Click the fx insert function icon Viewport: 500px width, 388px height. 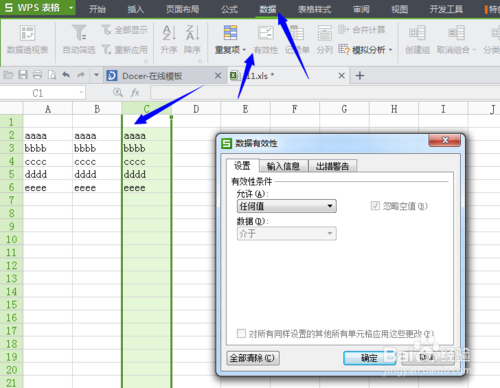tap(135, 93)
